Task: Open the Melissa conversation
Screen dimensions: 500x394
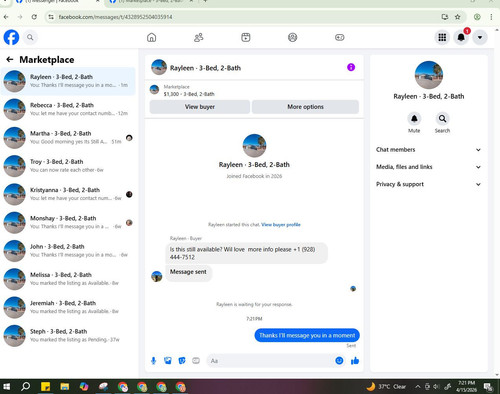Action: click(x=68, y=279)
